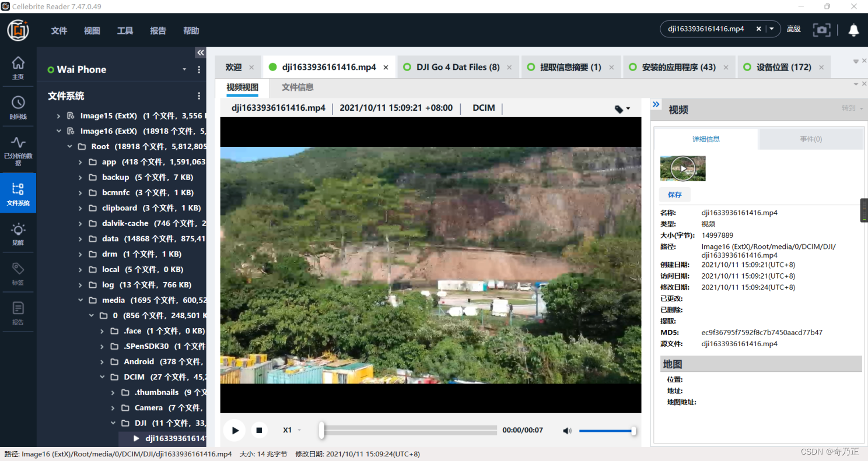This screenshot has height=461, width=868.
Task: Open the tab list dropdown at far right
Action: tap(856, 61)
